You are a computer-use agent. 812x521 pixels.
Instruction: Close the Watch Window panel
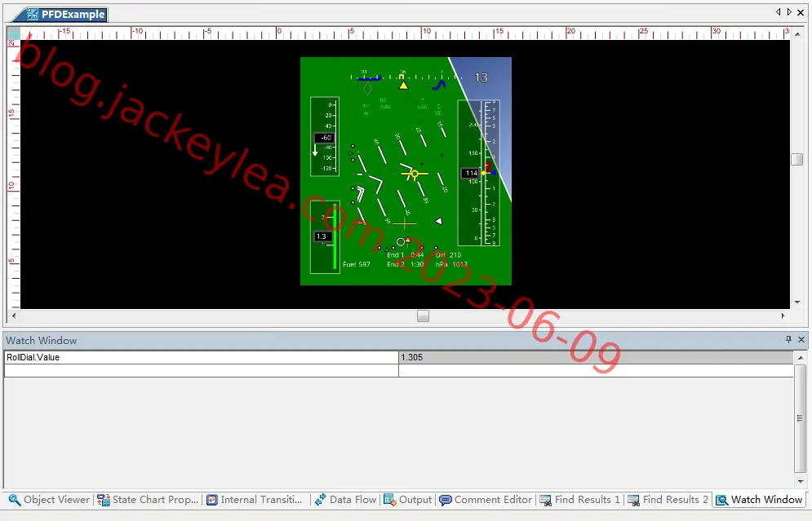(x=801, y=339)
